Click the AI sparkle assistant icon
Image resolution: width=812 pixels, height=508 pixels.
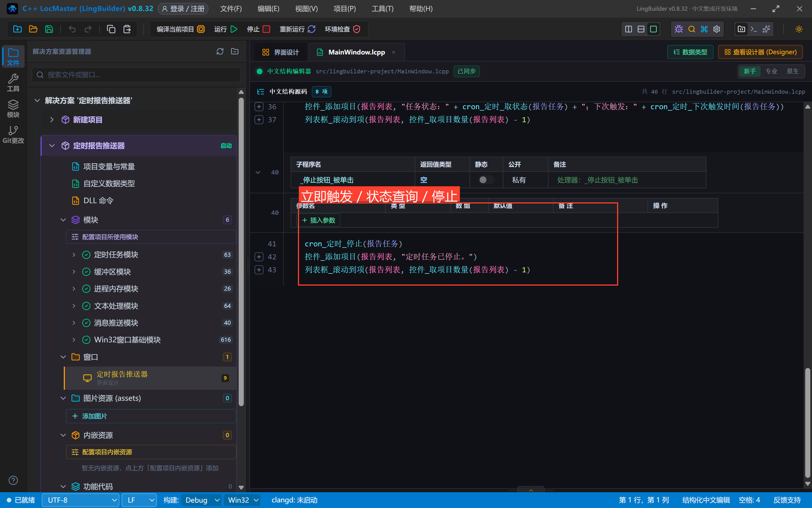[766, 29]
